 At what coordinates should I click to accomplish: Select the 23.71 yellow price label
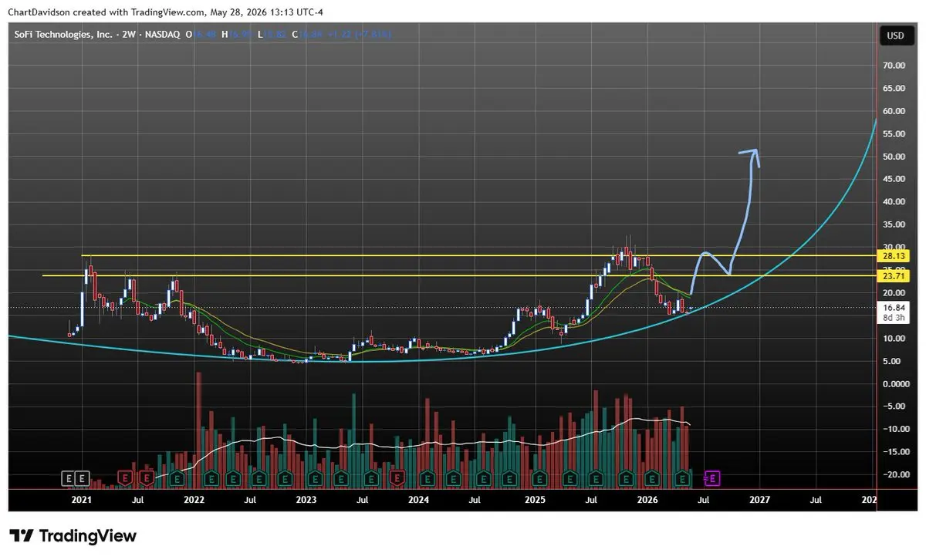pos(895,275)
